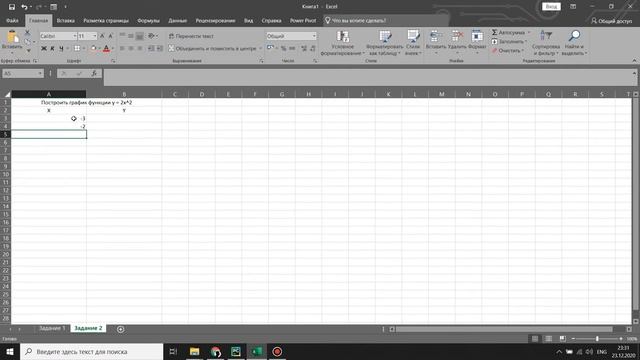640x360 pixels.
Task: Toggle Bottom vertical alignment
Action: [140, 36]
